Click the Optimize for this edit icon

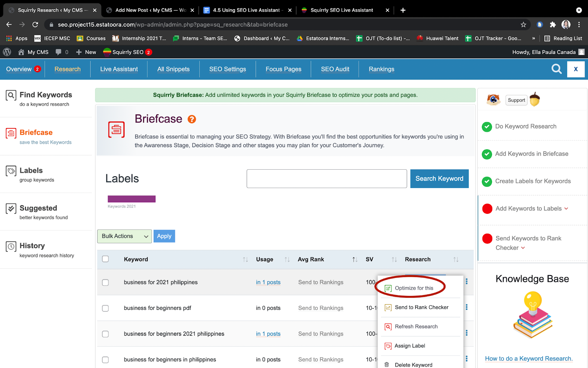(x=388, y=289)
